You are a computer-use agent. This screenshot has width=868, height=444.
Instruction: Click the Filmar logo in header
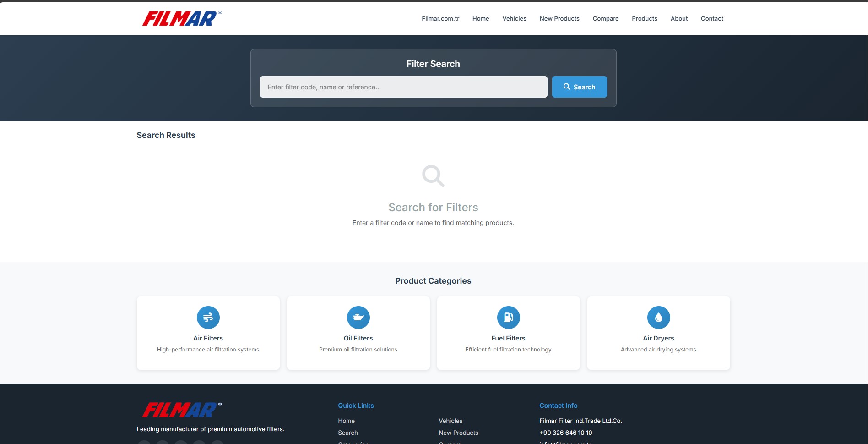tap(182, 19)
